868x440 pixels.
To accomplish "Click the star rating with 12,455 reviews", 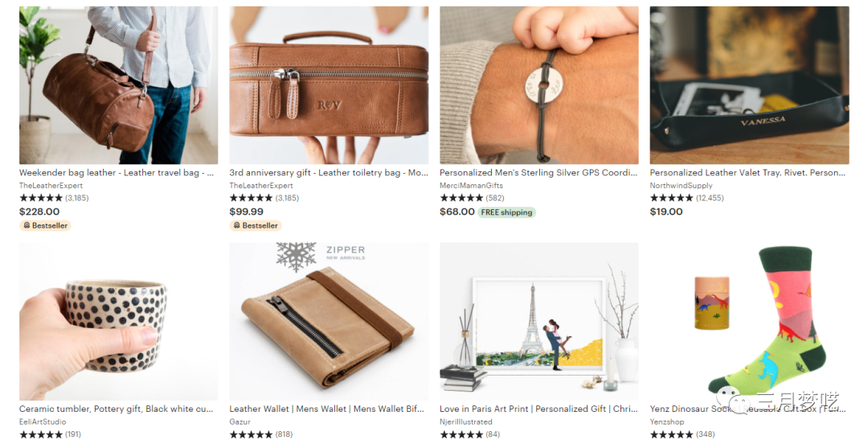I will (x=686, y=198).
